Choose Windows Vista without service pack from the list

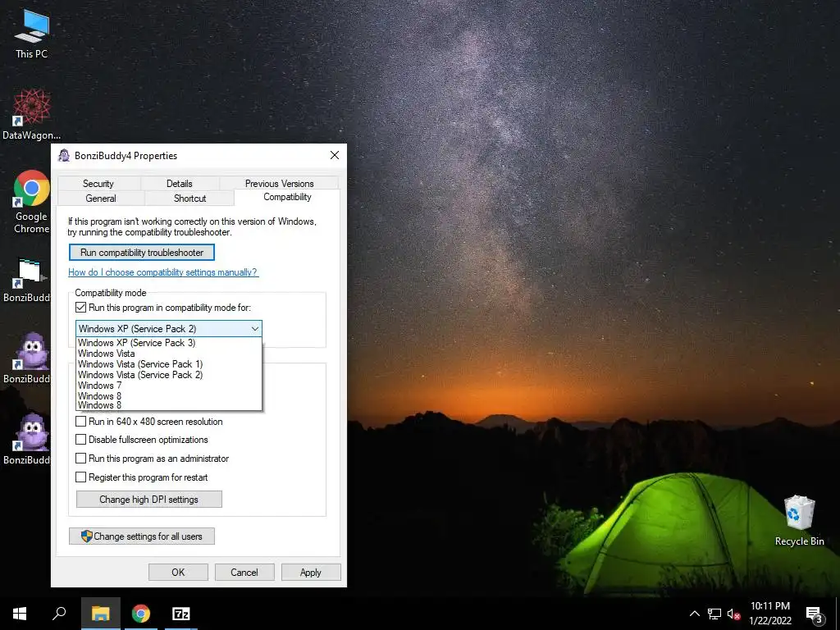pyautogui.click(x=169, y=354)
